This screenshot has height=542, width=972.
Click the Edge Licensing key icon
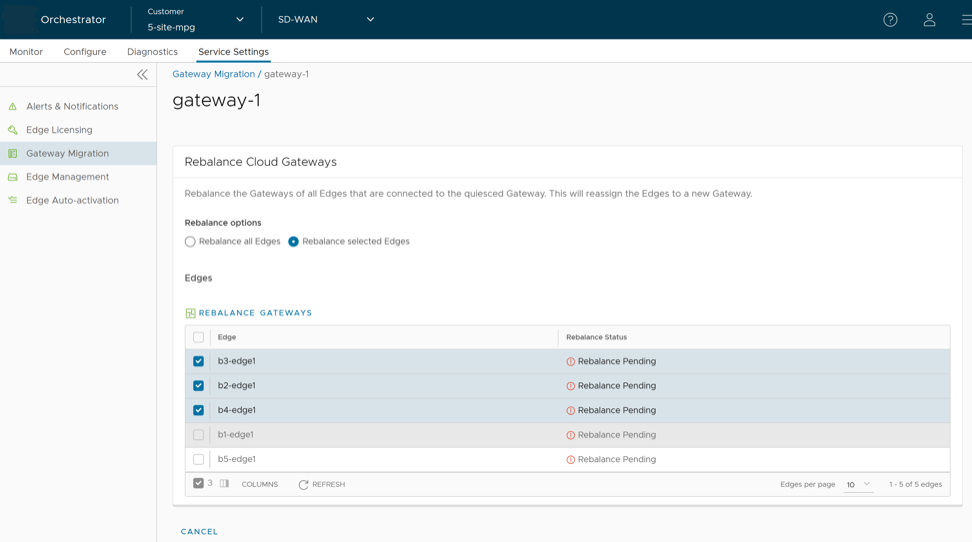[x=13, y=130]
